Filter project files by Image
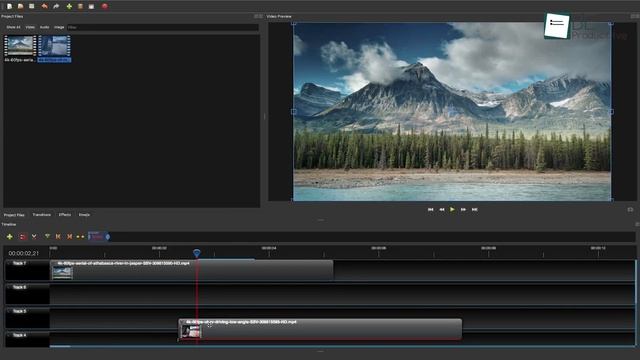The width and height of the screenshot is (640, 360). tap(59, 27)
